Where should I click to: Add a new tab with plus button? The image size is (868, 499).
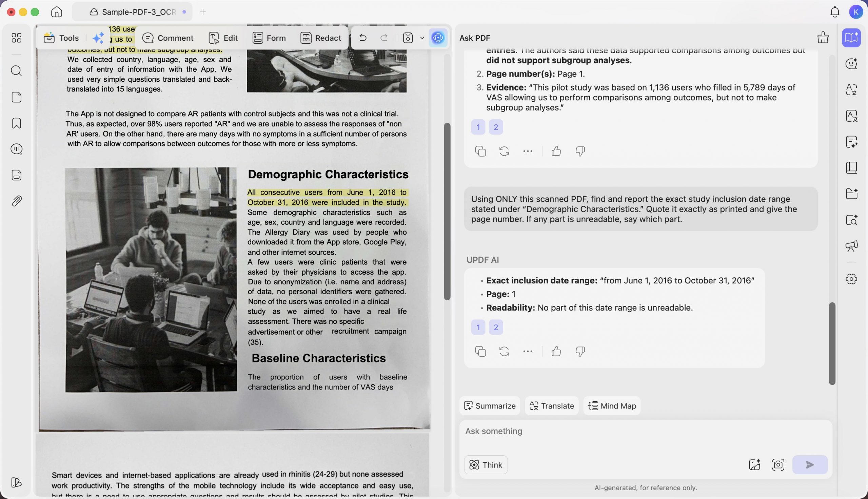point(203,12)
